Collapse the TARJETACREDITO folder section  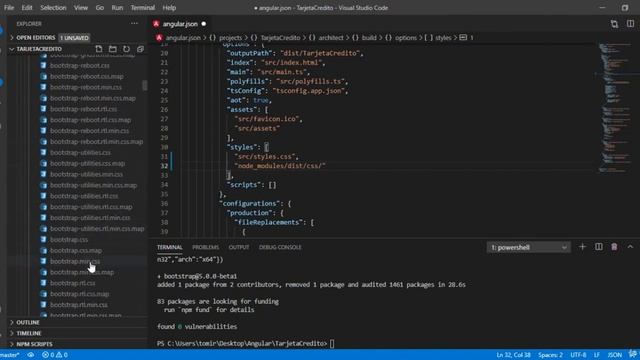[x=39, y=49]
